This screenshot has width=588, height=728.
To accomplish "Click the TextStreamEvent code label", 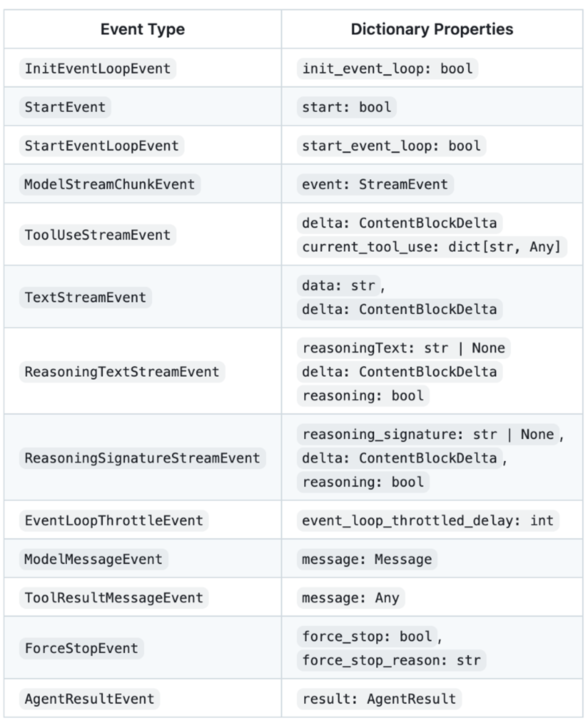I will [85, 298].
